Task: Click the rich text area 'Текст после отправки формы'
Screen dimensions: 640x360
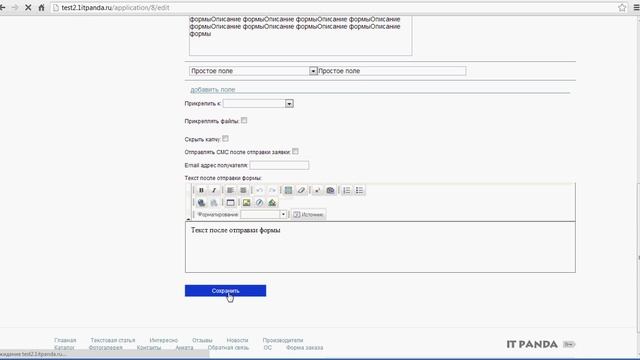Action: point(380,247)
